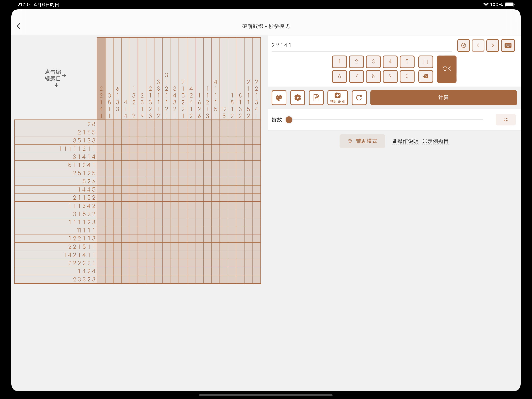Click the document file icon
532x399 pixels.
316,98
